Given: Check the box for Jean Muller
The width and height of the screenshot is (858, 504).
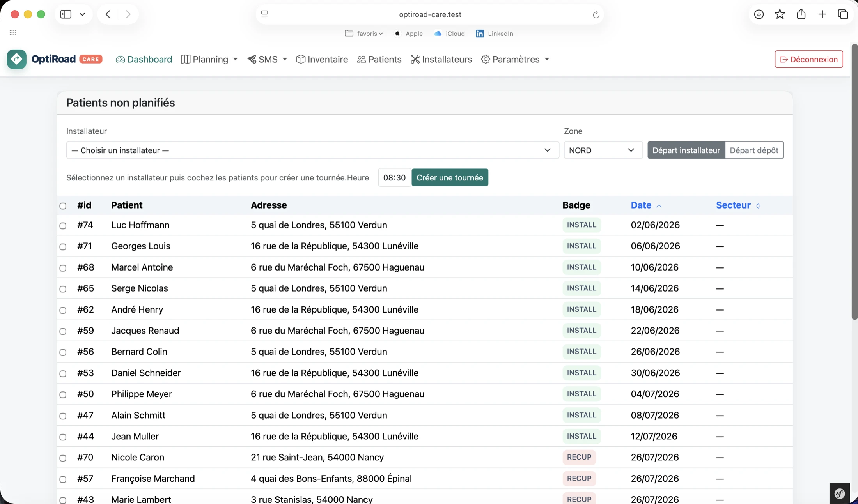Looking at the screenshot, I should point(63,437).
